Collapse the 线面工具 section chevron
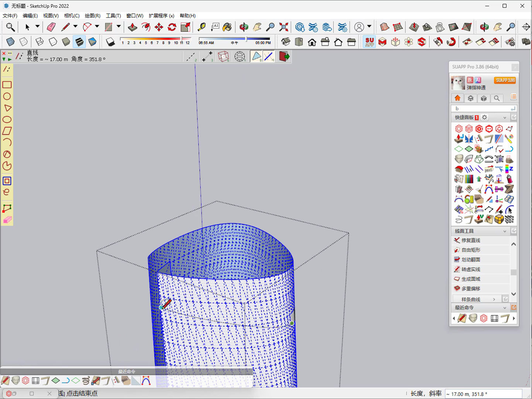The width and height of the screenshot is (532, 399). 505,231
